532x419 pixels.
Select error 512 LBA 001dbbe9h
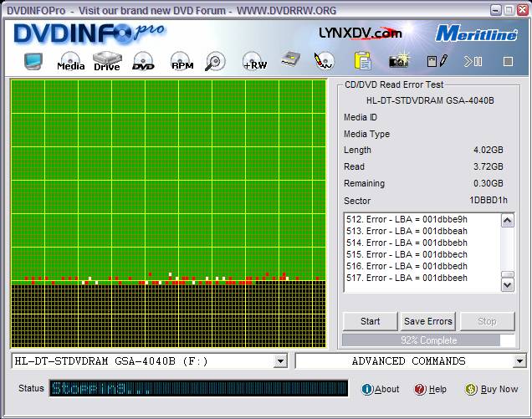[x=407, y=219]
